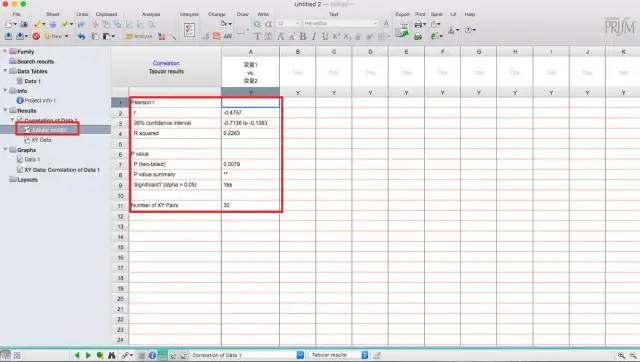Click the Correlation link in results header
This screenshot has width=640, height=362.
(166, 63)
